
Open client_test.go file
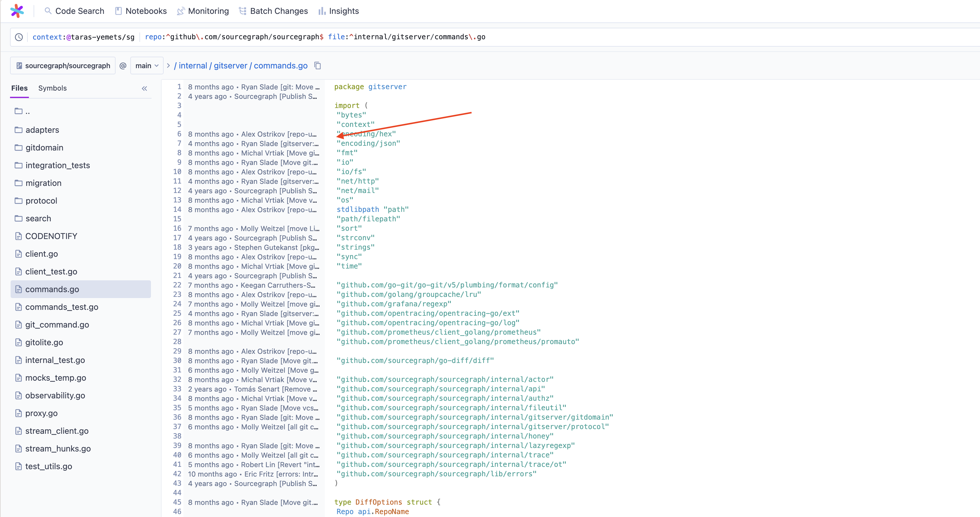pos(51,271)
